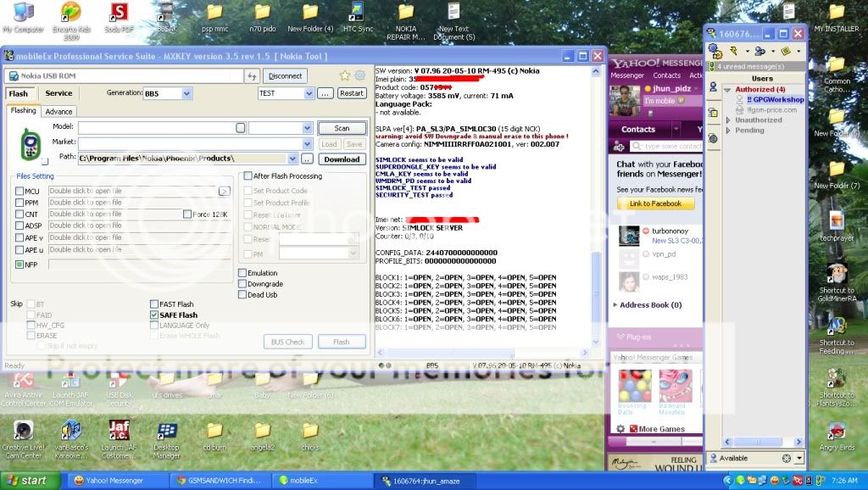The image size is (868, 490).
Task: Click the Model input field
Action: 156,127
